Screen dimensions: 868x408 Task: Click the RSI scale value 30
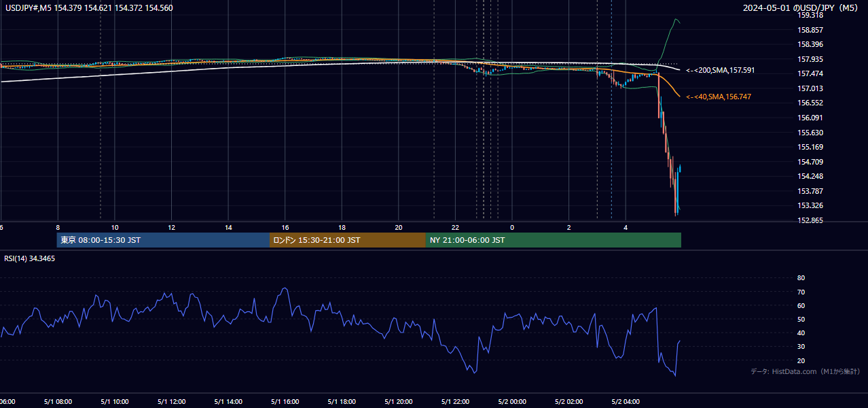point(801,346)
